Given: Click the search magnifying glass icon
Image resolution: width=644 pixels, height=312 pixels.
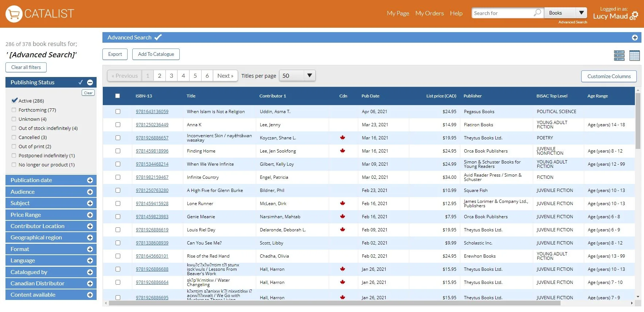Looking at the screenshot, I should [x=537, y=13].
